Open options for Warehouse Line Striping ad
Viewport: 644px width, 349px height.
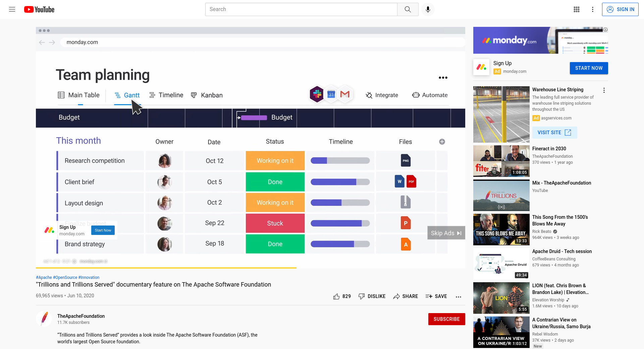604,90
